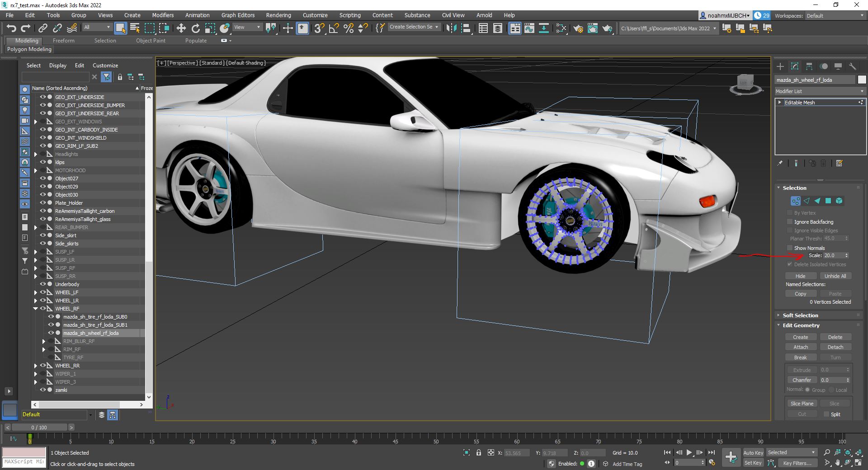Select the Local normal radio button

click(x=831, y=390)
